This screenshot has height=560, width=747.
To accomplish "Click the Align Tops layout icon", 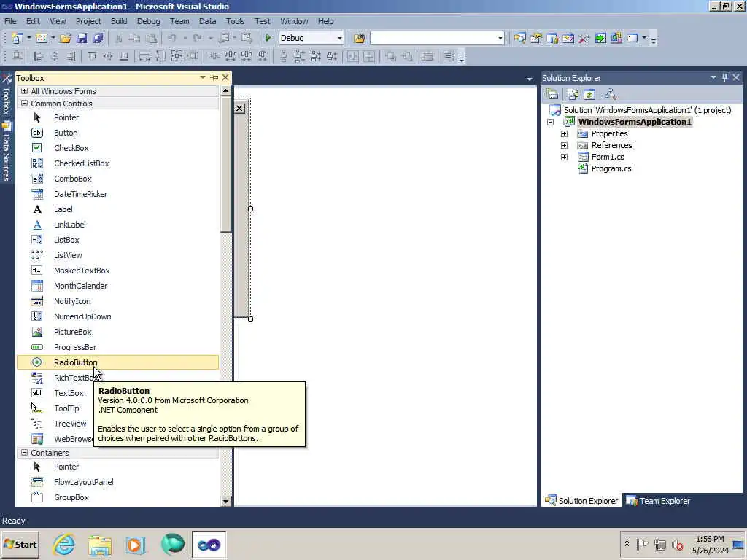I will tap(92, 57).
